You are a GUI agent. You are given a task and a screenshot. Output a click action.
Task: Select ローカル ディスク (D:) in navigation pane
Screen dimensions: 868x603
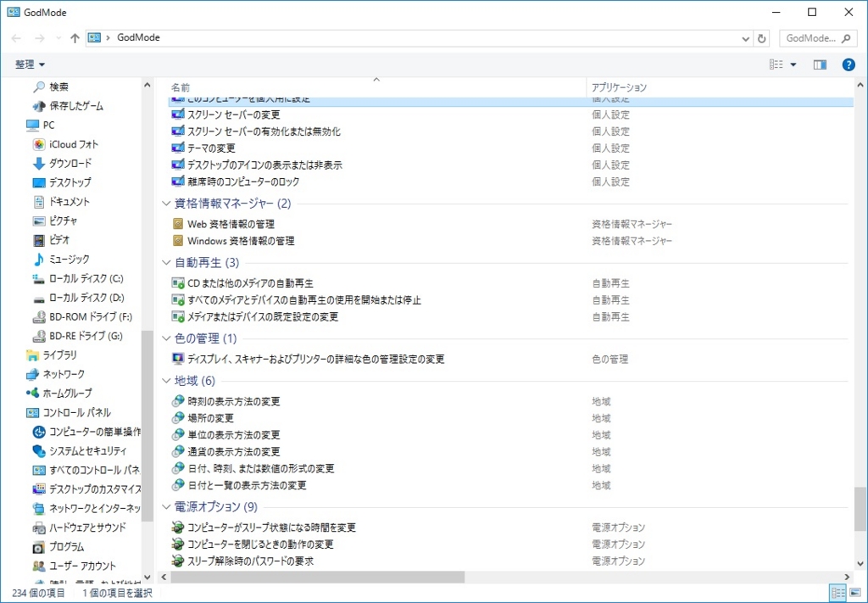point(86,298)
